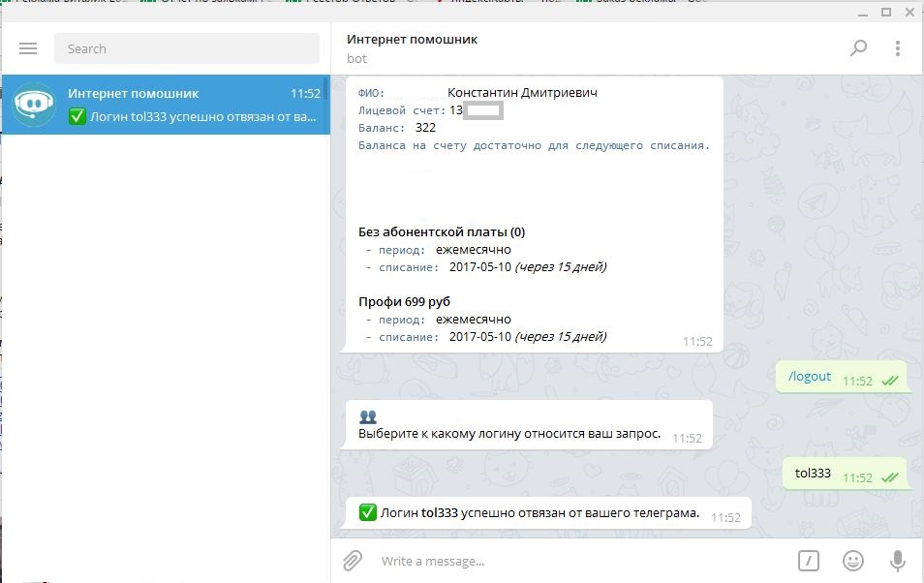The height and width of the screenshot is (583, 924).
Task: Open bot commands slash icon
Action: 809,561
